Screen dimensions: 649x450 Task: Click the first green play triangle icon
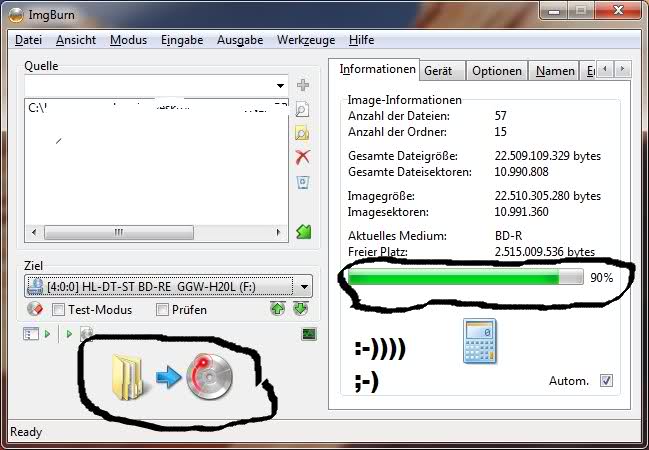[x=48, y=334]
